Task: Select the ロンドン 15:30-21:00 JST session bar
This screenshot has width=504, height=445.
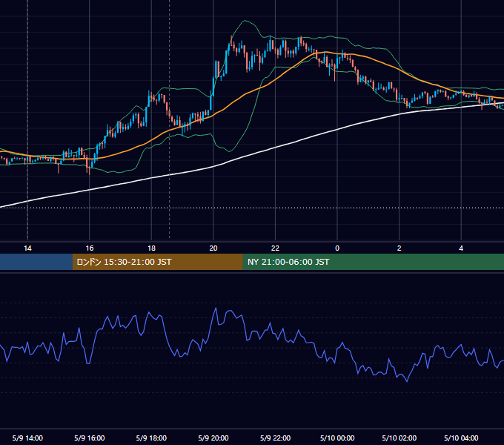Action: [157, 262]
